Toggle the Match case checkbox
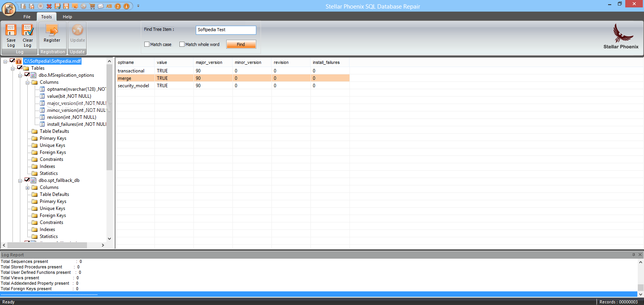The width and height of the screenshot is (644, 305). pos(147,44)
